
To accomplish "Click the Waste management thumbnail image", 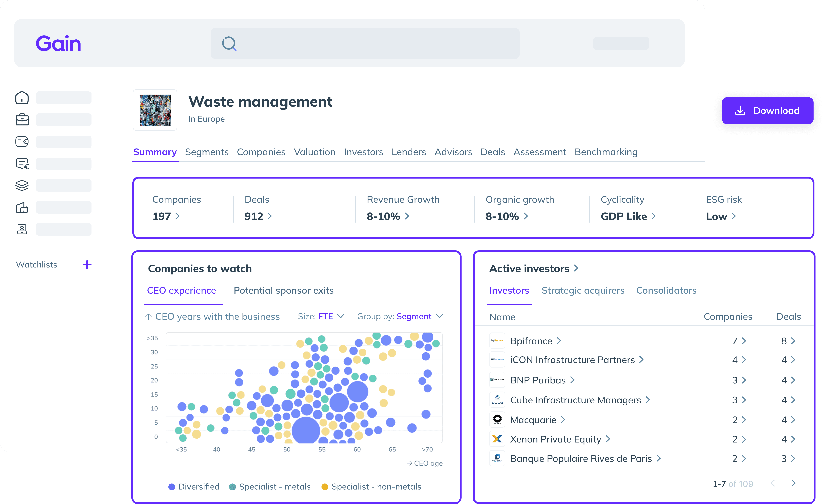I will coord(155,110).
